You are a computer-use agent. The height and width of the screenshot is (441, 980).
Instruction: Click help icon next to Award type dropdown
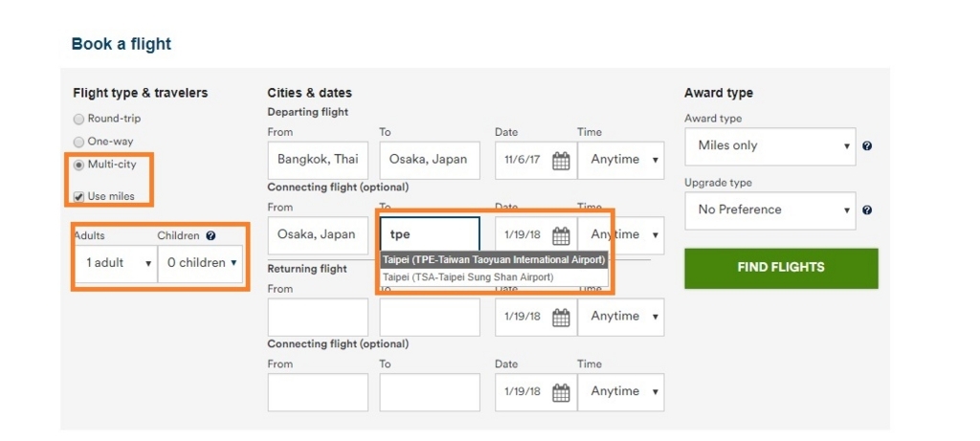pyautogui.click(x=866, y=146)
